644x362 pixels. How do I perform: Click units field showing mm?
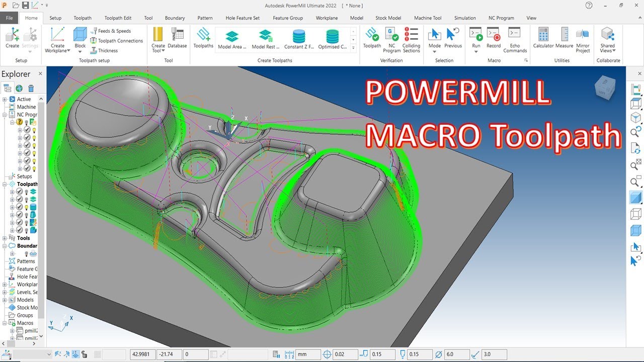point(308,354)
